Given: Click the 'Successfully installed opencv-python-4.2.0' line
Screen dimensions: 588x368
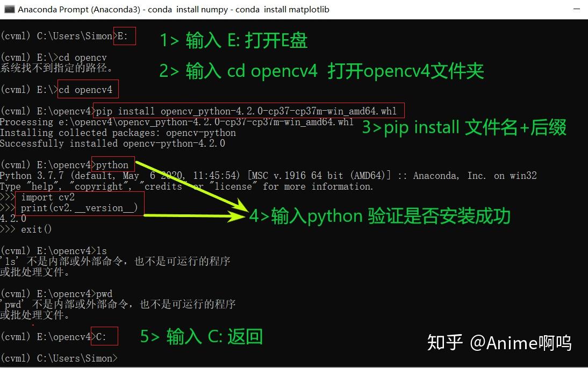Looking at the screenshot, I should click(x=112, y=143).
